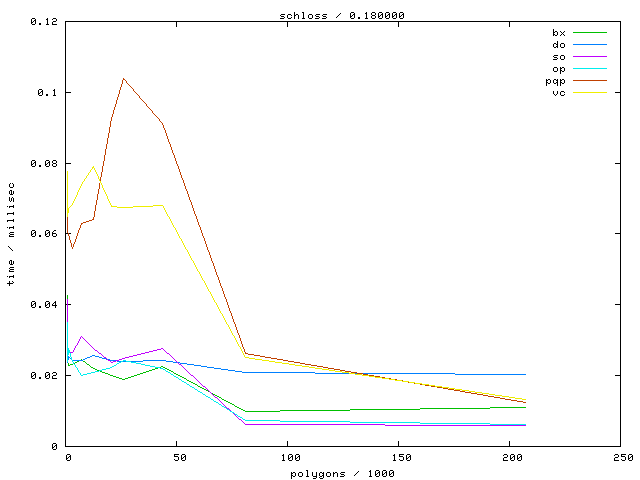Screen dimensions: 640x480
Task: Click the 100 tick label on x-axis
Action: (288, 458)
